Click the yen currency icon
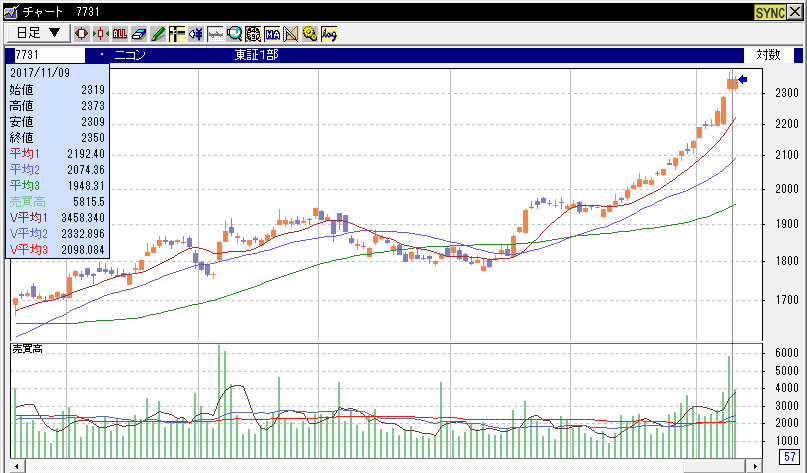This screenshot has height=473, width=807. point(196,33)
